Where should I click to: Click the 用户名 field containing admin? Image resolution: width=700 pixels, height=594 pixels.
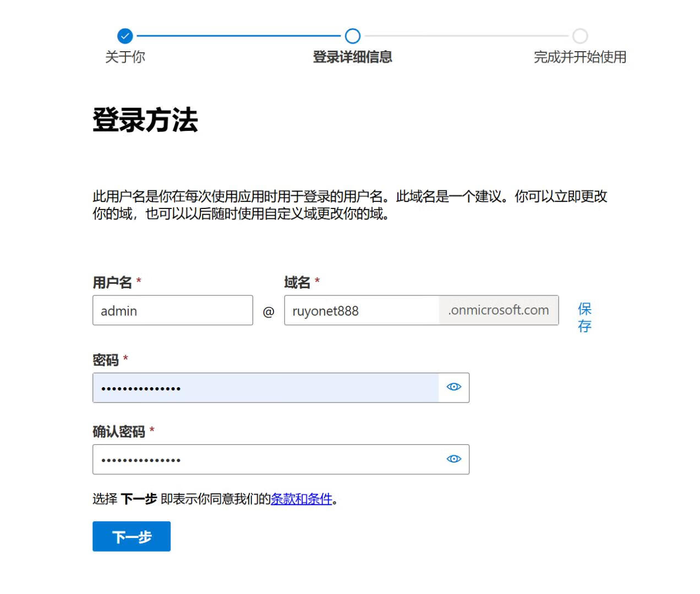pos(172,311)
